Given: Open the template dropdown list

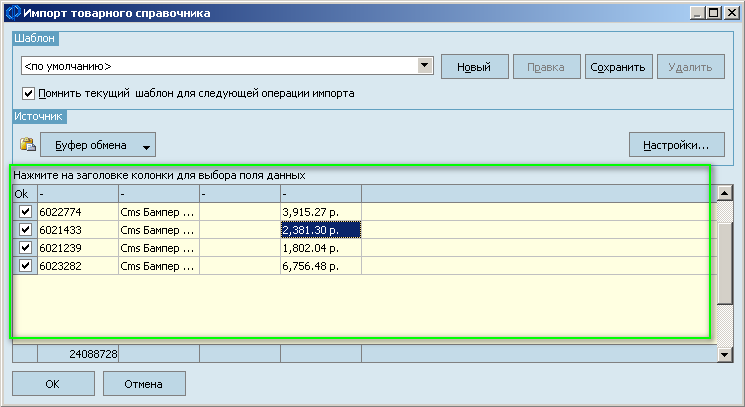Looking at the screenshot, I should point(425,66).
